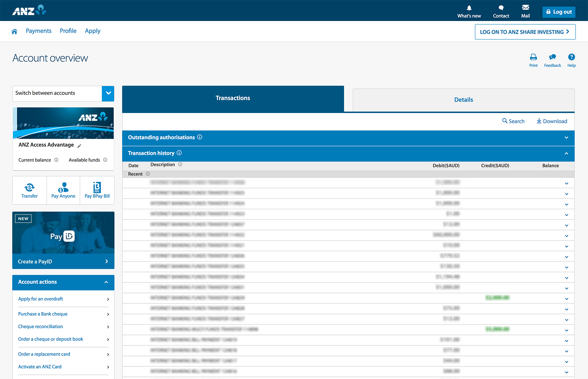Viewport: 588px width, 379px height.
Task: Collapse the Transaction history section
Action: [x=566, y=153]
